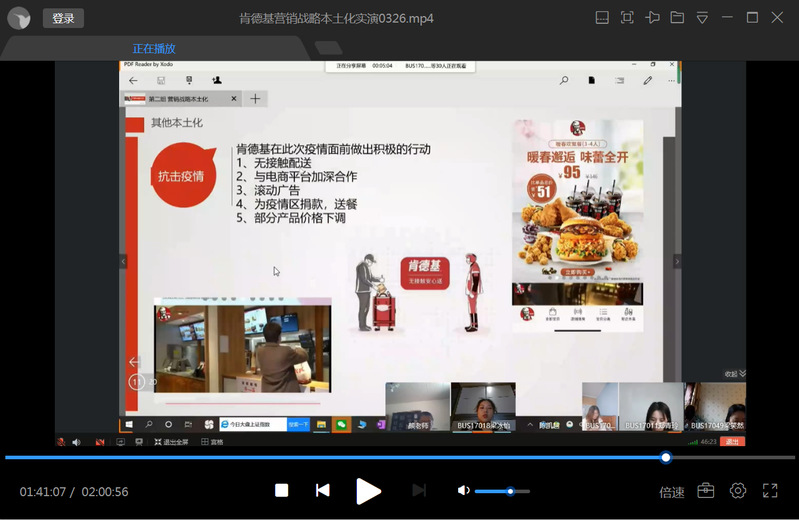Unmute the red microphone in meeting bar
Image resolution: width=799 pixels, height=520 pixels.
(x=61, y=442)
